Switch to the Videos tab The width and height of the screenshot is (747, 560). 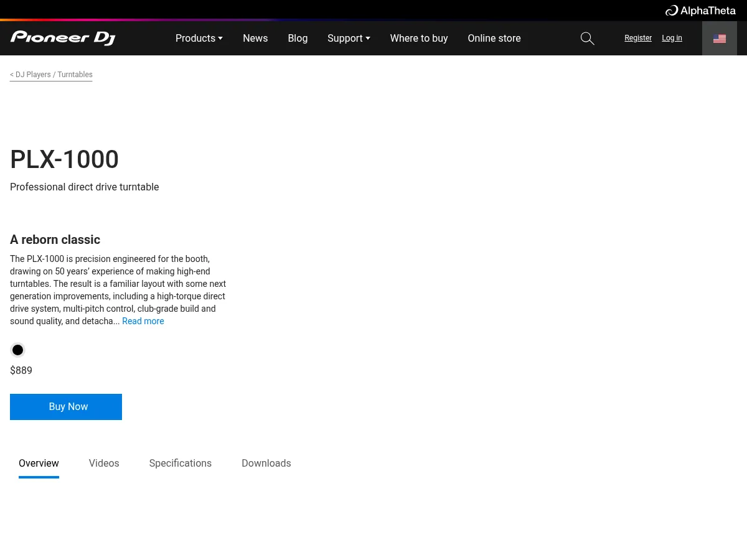104,464
